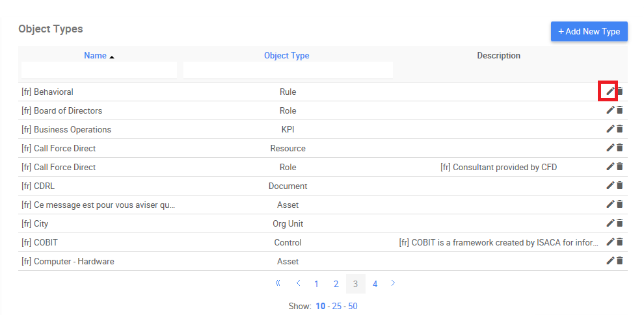Focus the Object Type filter field

(x=288, y=70)
